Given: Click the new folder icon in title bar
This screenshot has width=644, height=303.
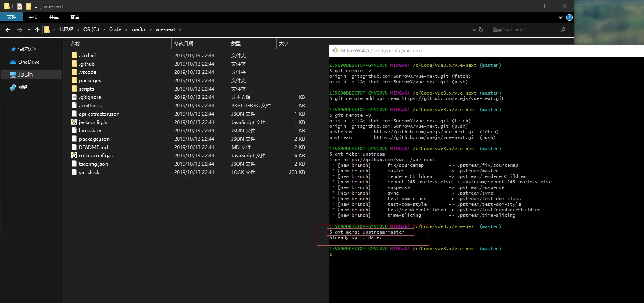Looking at the screenshot, I should (x=29, y=6).
